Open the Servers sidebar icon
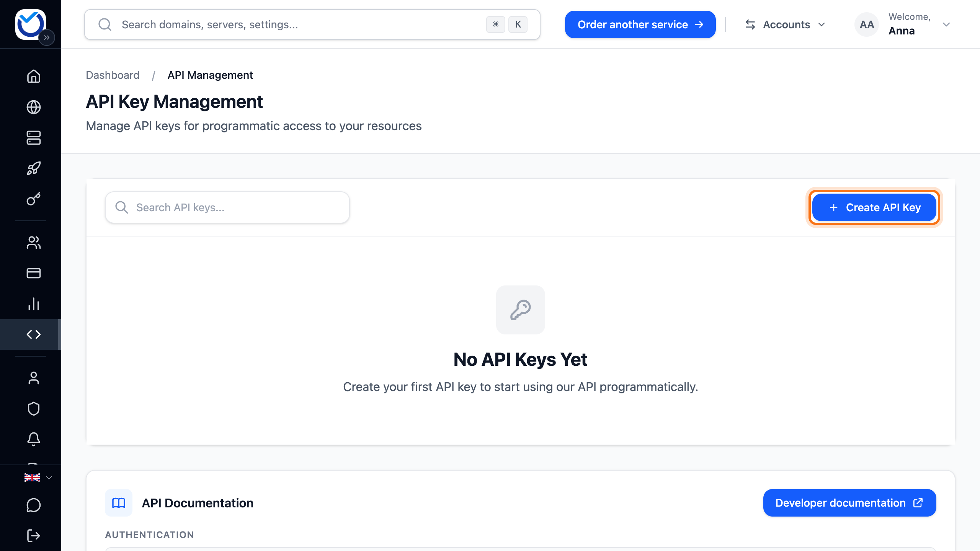The width and height of the screenshot is (980, 551). tap(34, 138)
